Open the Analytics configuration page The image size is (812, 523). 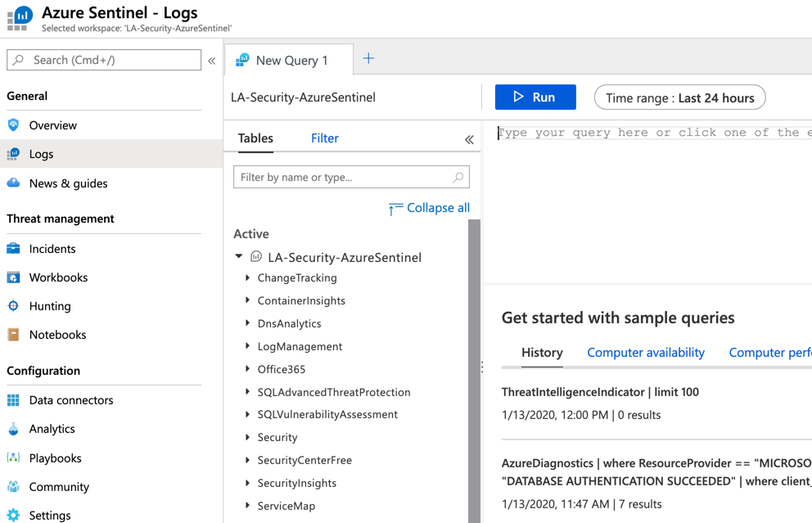click(x=55, y=428)
